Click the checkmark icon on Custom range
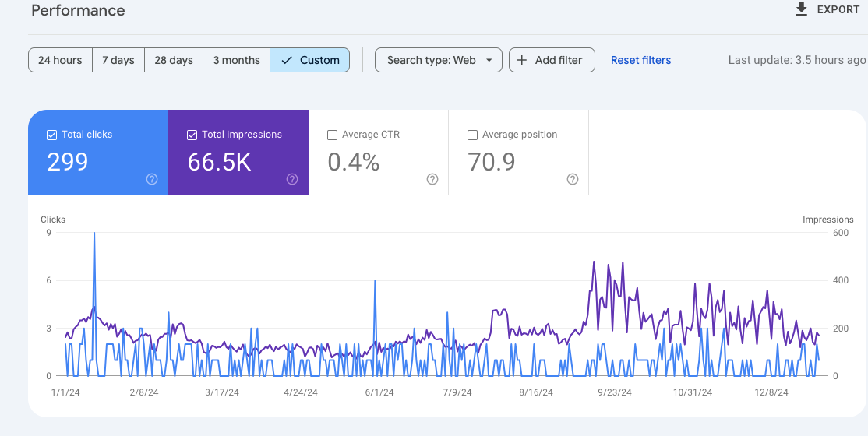The height and width of the screenshot is (436, 868). click(287, 60)
